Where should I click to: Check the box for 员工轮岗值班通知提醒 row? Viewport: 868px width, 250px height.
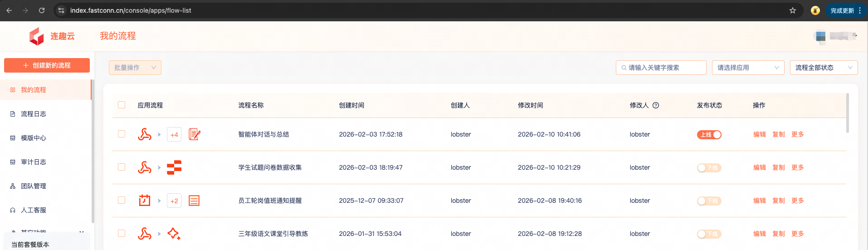(x=122, y=200)
